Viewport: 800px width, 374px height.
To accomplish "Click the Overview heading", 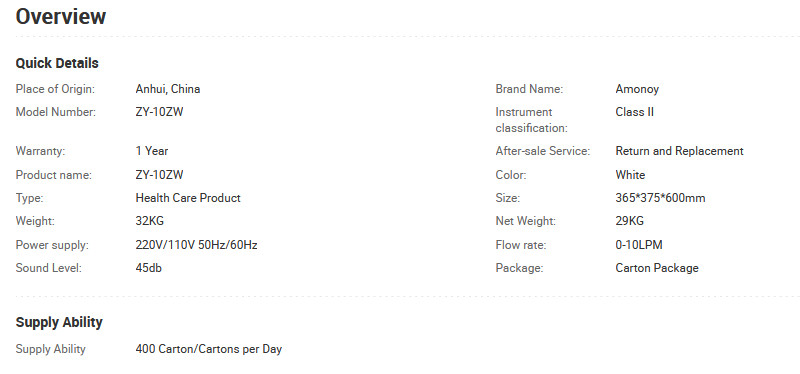I will pos(61,16).
